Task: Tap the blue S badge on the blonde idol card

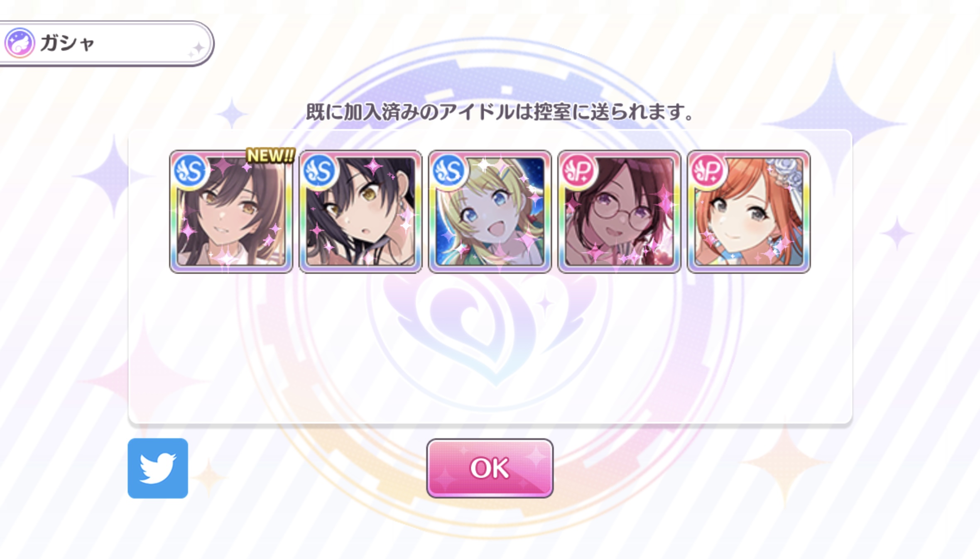Action: click(x=448, y=171)
